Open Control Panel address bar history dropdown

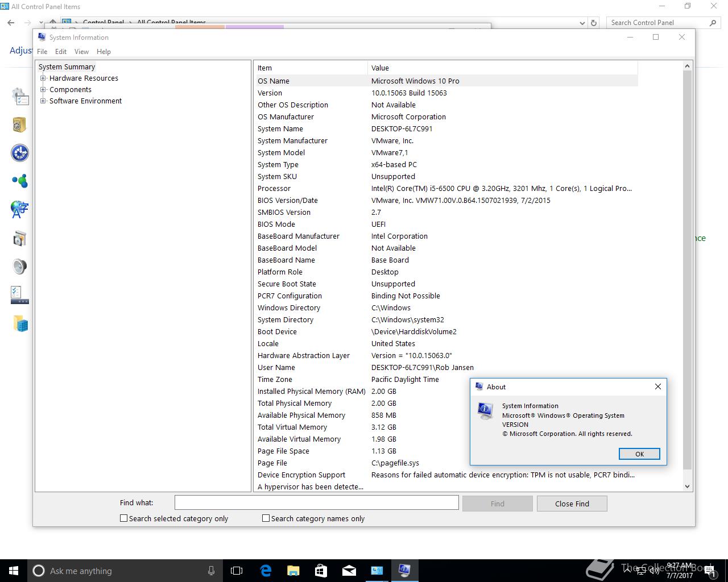pyautogui.click(x=582, y=23)
